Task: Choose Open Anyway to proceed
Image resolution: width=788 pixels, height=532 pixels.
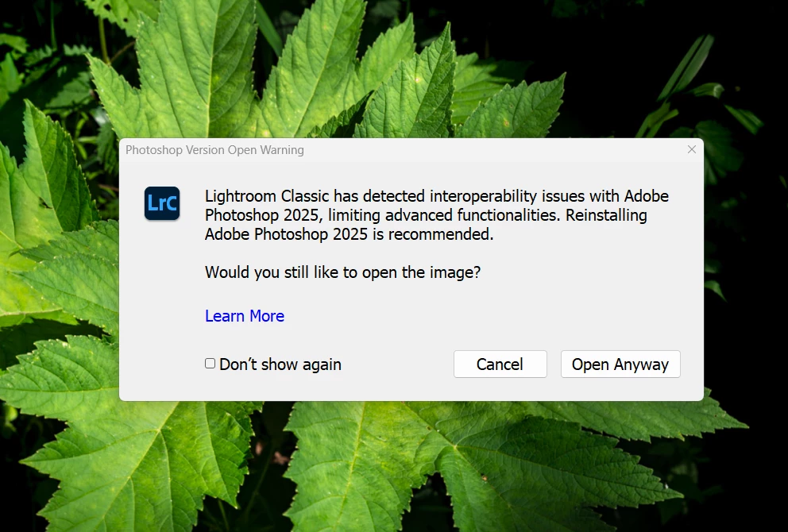Action: coord(620,364)
